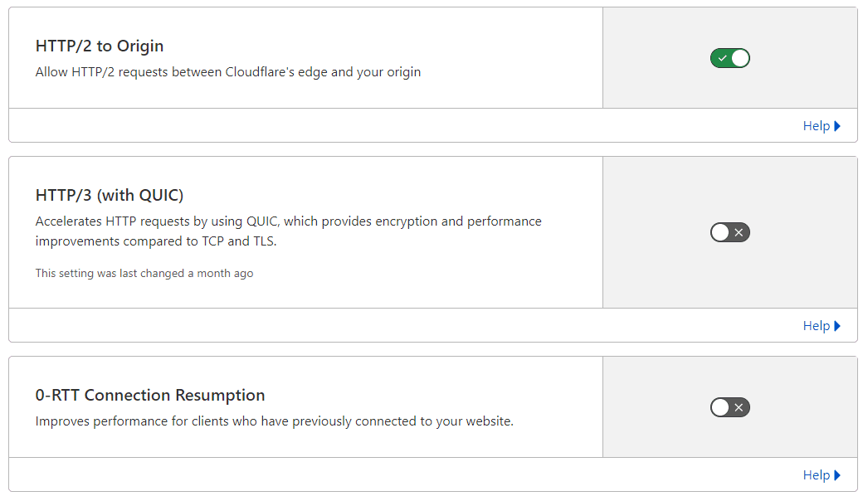
Task: Click the 'last changed a month ago' note
Action: [x=144, y=273]
